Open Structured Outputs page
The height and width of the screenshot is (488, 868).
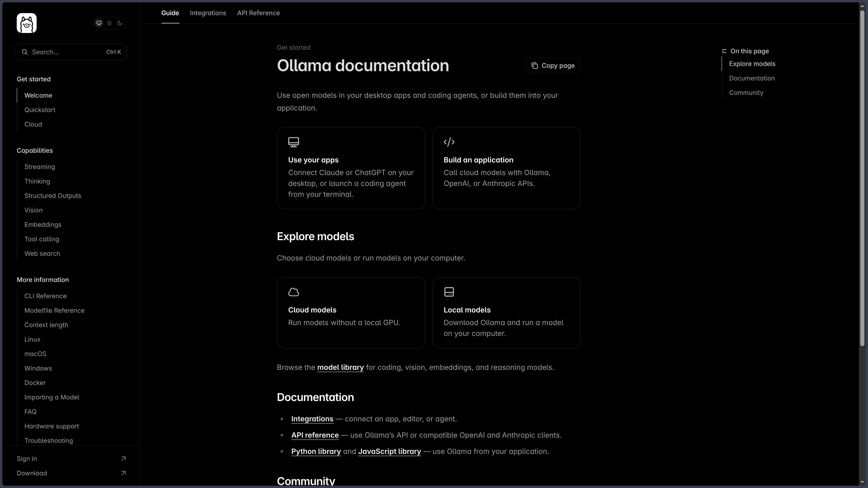click(53, 196)
